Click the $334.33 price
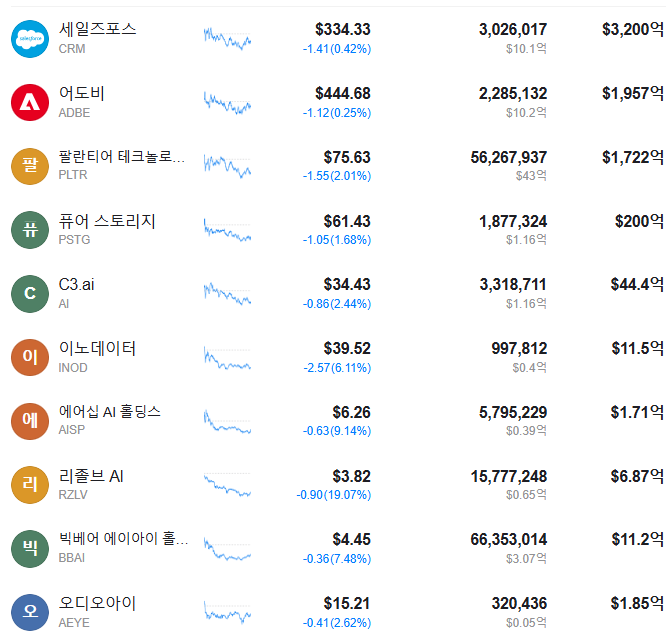Viewport: 666px width, 632px height. pos(343,30)
